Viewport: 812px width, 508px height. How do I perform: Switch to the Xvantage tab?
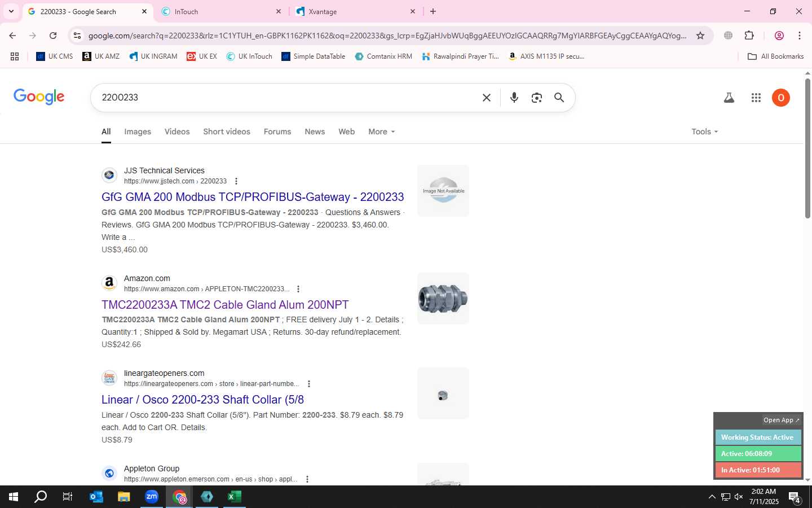pyautogui.click(x=356, y=11)
